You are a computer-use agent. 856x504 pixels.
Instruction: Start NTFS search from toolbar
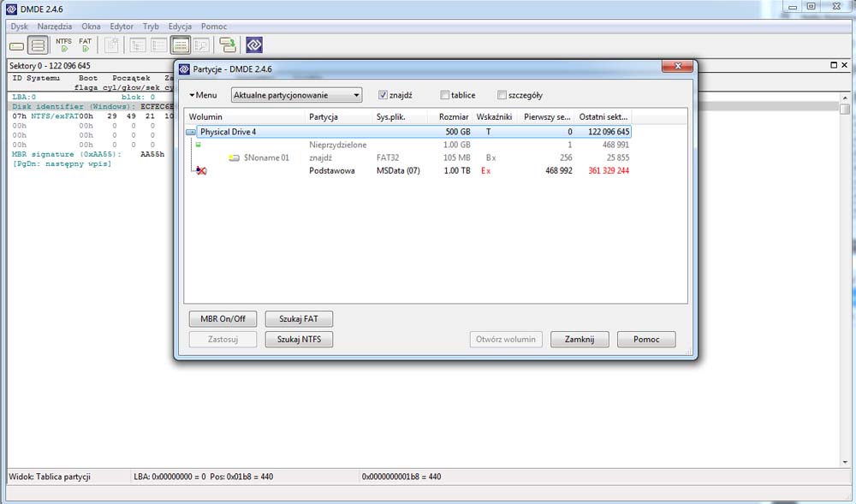(64, 45)
